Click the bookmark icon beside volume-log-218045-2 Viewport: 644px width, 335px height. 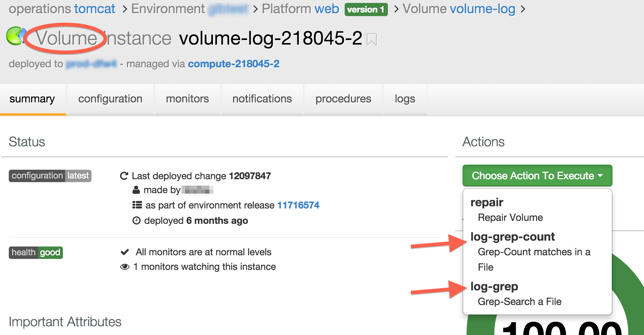372,39
